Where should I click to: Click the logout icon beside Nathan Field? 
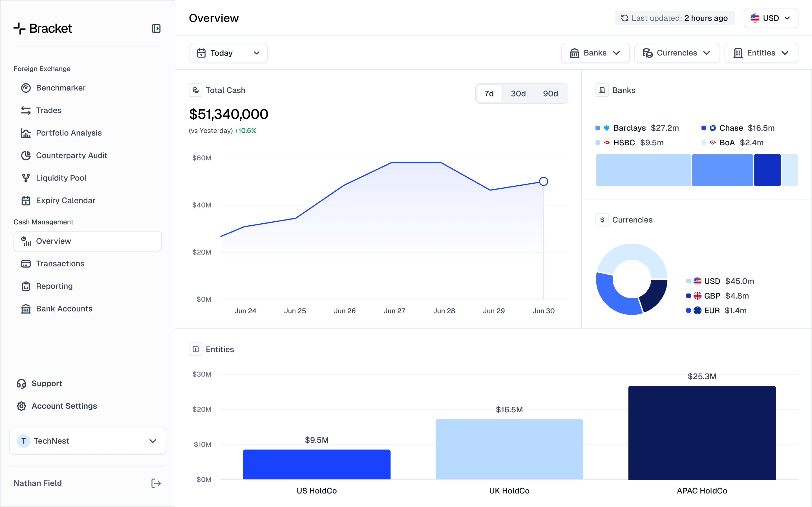coord(156,483)
